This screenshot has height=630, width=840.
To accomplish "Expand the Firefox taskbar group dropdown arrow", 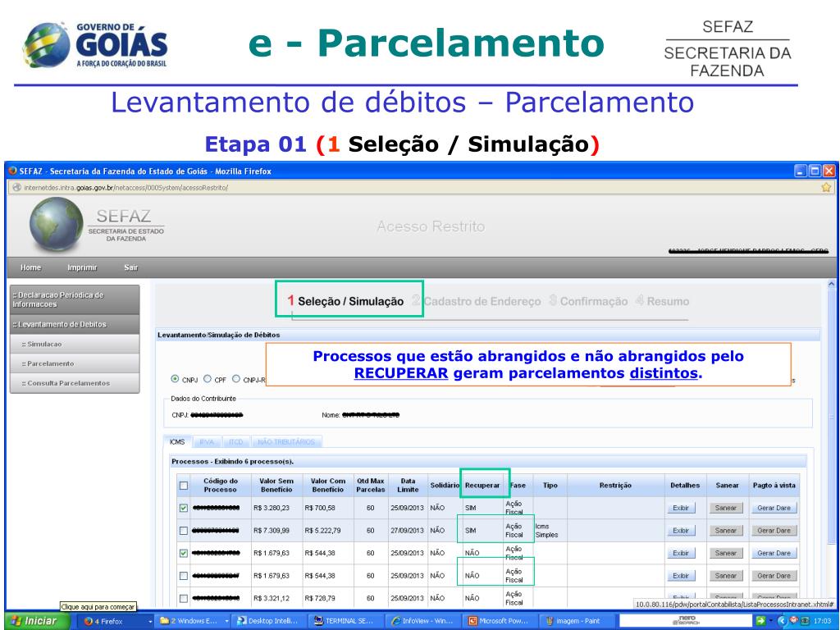I will [151, 622].
